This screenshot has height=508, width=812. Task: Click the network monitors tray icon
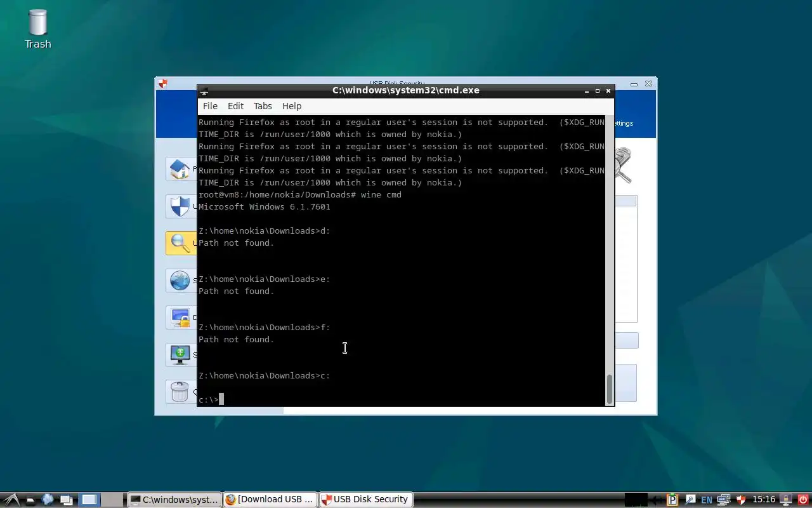[724, 500]
